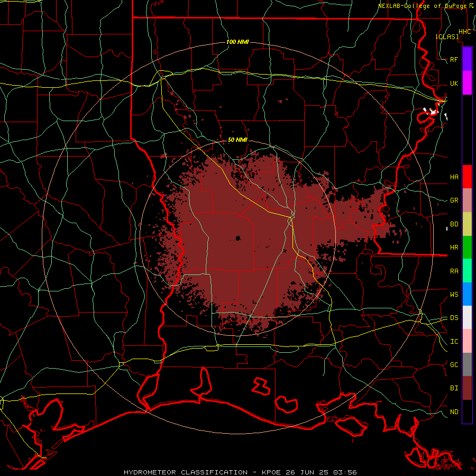Click the BD legend label

[454, 224]
